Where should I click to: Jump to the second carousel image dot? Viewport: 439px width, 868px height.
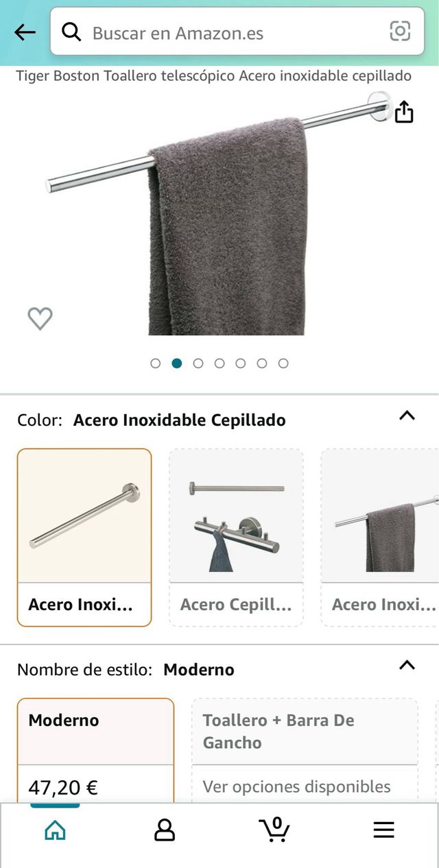[177, 363]
